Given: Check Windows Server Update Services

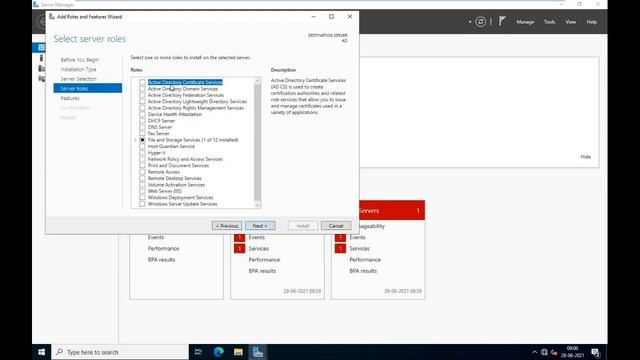Looking at the screenshot, I should pos(142,204).
